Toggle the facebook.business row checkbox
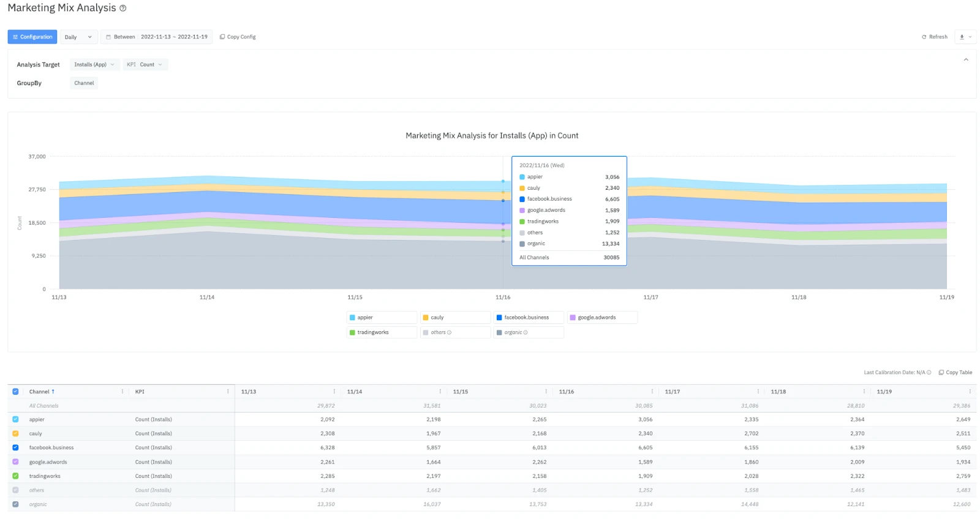Image resolution: width=980 pixels, height=519 pixels. (x=15, y=447)
